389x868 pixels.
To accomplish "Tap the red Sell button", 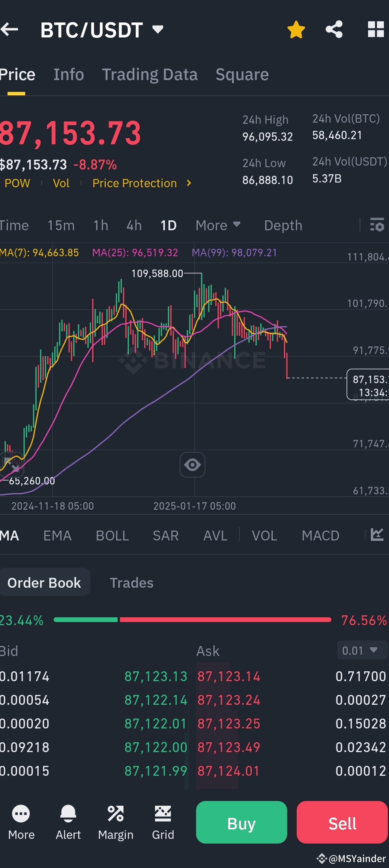I will [342, 822].
